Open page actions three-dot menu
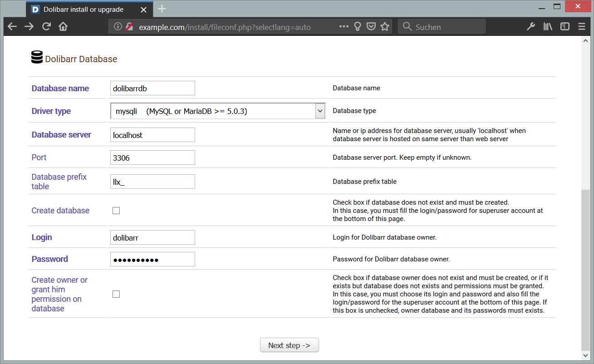This screenshot has height=364, width=594. [x=344, y=26]
